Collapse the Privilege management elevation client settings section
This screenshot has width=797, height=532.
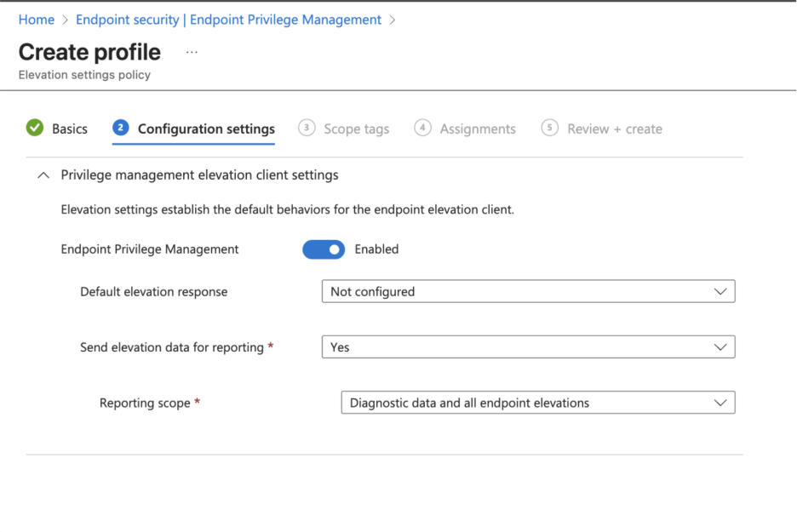point(44,175)
